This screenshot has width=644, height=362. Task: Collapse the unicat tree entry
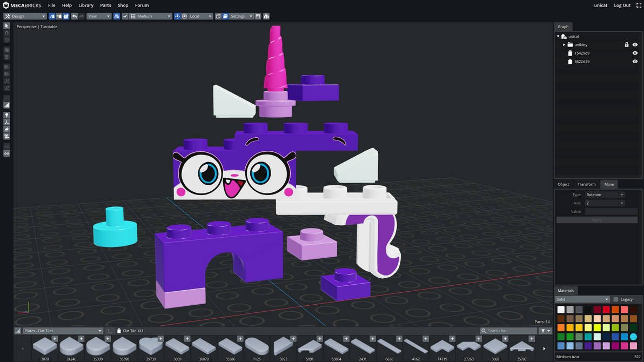click(558, 36)
